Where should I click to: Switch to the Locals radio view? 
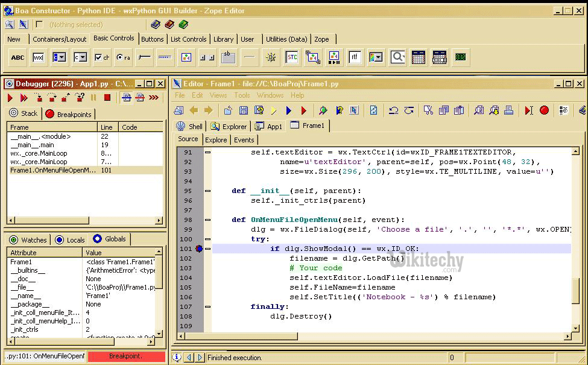click(70, 240)
